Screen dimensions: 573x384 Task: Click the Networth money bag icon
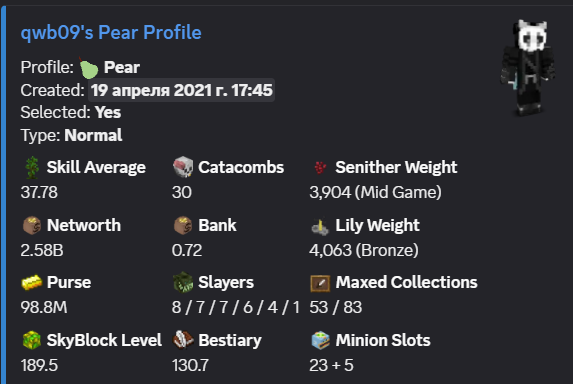pos(32,225)
